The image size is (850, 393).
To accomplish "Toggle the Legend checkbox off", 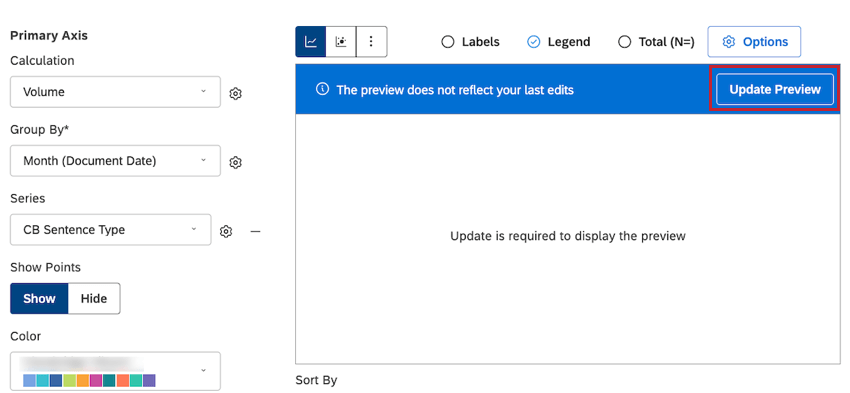I will coord(534,42).
